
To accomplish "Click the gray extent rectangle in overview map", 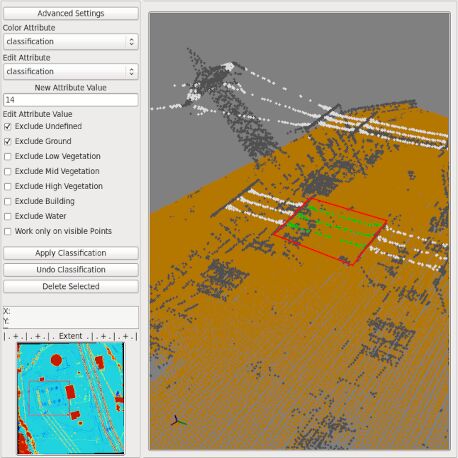I will coord(49,398).
